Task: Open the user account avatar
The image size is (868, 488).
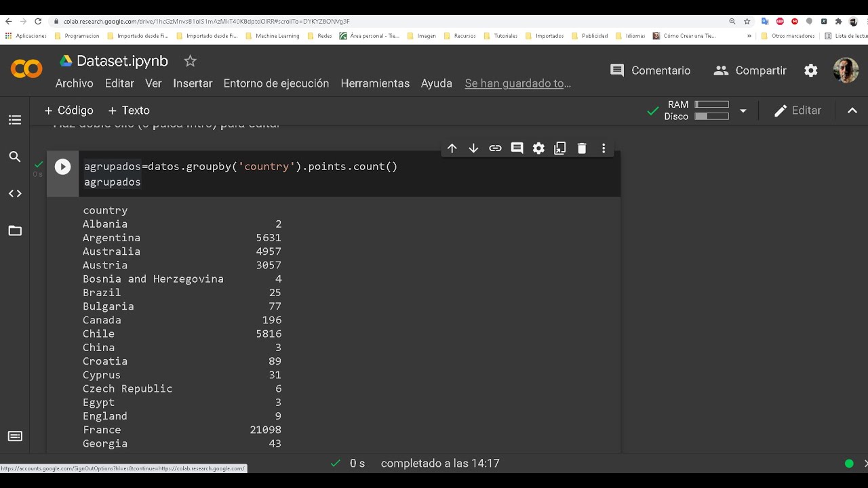Action: tap(846, 70)
